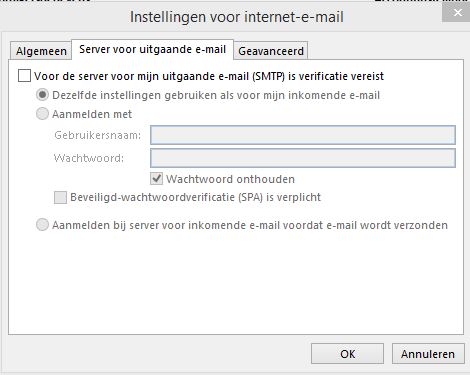Click the label text Wachtwoord onthouden
Viewport: 470px width, 375px height.
coord(230,179)
